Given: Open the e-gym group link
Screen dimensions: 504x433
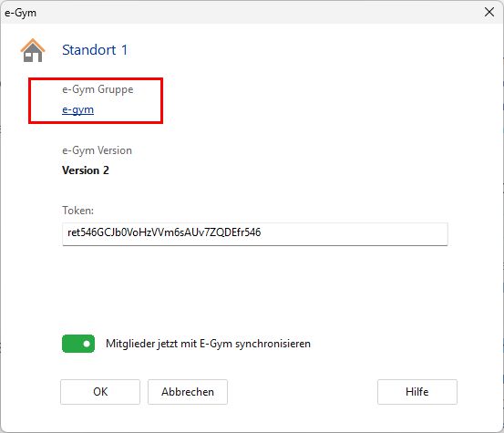Looking at the screenshot, I should [77, 109].
